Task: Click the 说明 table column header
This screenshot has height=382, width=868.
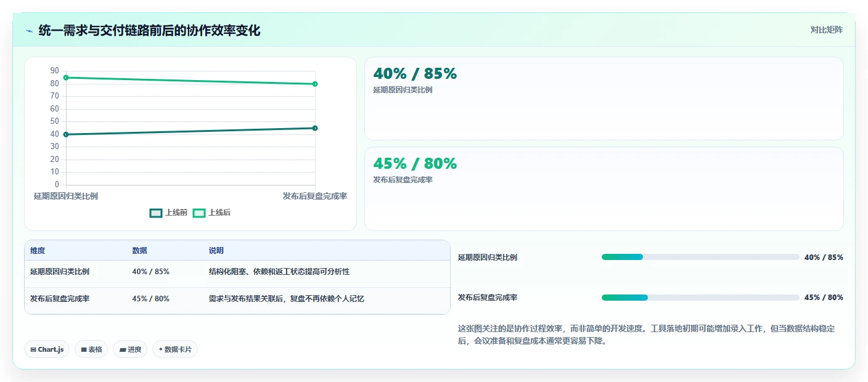Action: (x=216, y=251)
